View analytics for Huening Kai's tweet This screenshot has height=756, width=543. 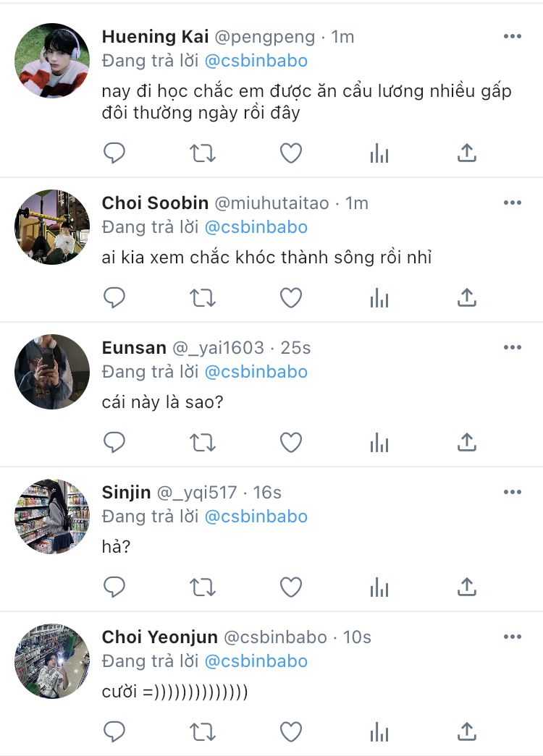379,153
